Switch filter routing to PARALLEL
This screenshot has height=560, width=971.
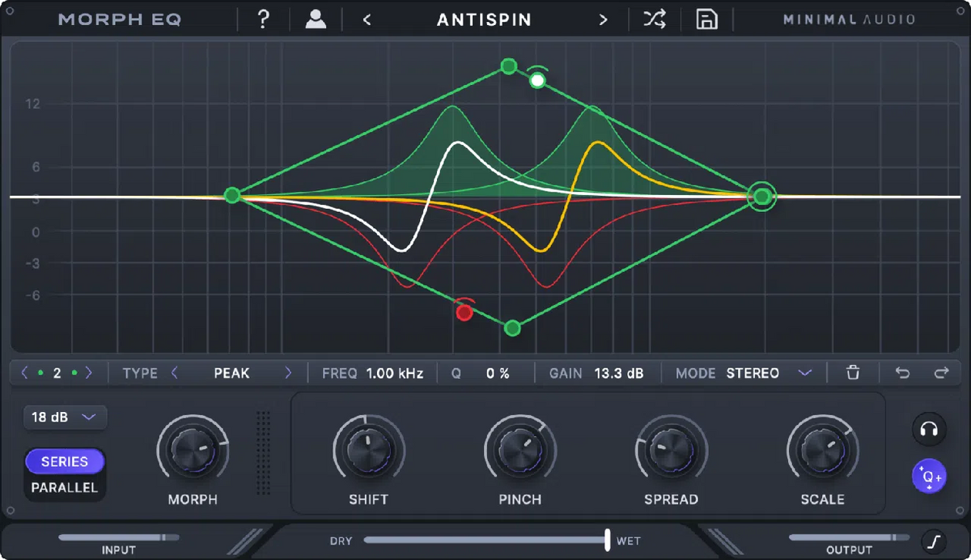(64, 487)
